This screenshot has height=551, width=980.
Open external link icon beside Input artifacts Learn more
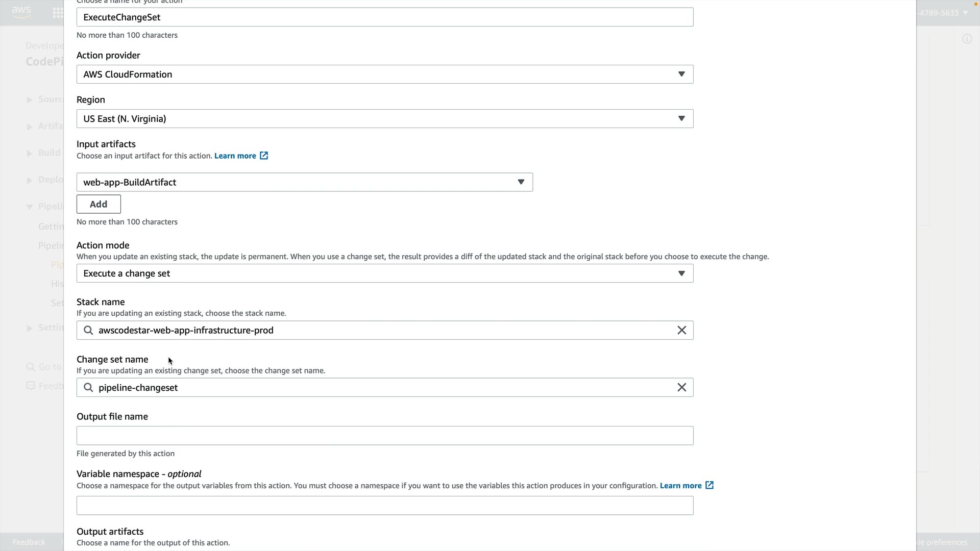pyautogui.click(x=264, y=156)
